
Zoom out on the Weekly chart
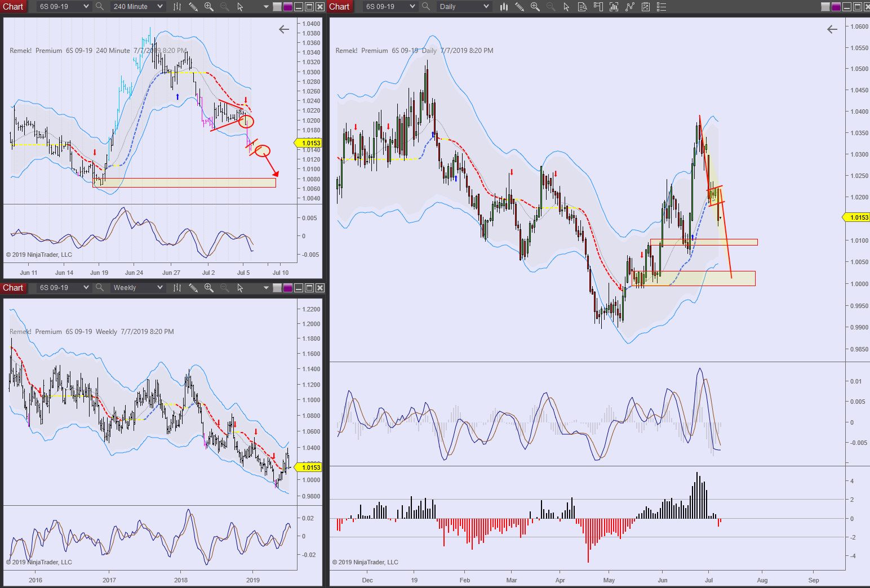click(x=225, y=288)
